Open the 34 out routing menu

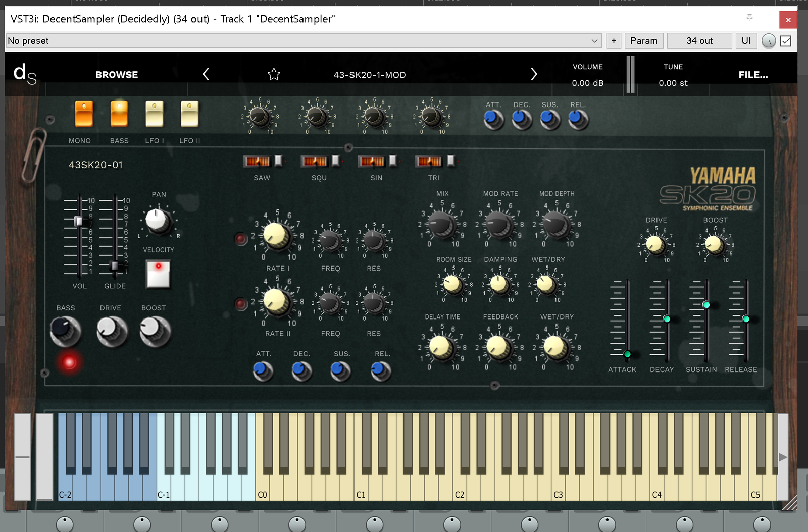[699, 41]
